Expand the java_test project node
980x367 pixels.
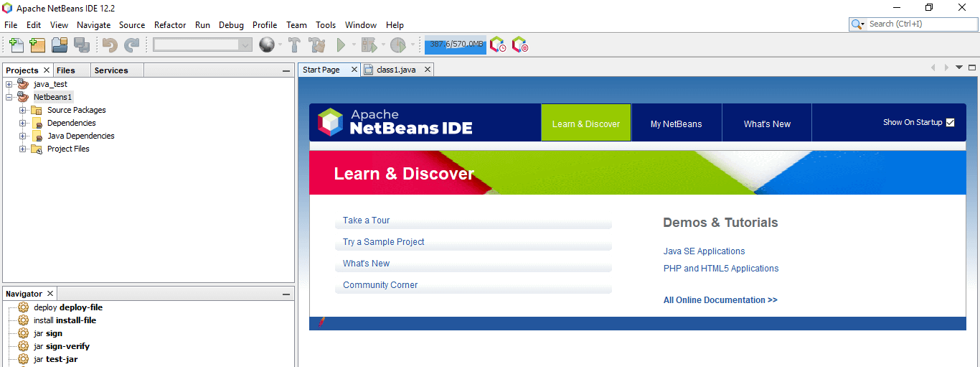(9, 84)
